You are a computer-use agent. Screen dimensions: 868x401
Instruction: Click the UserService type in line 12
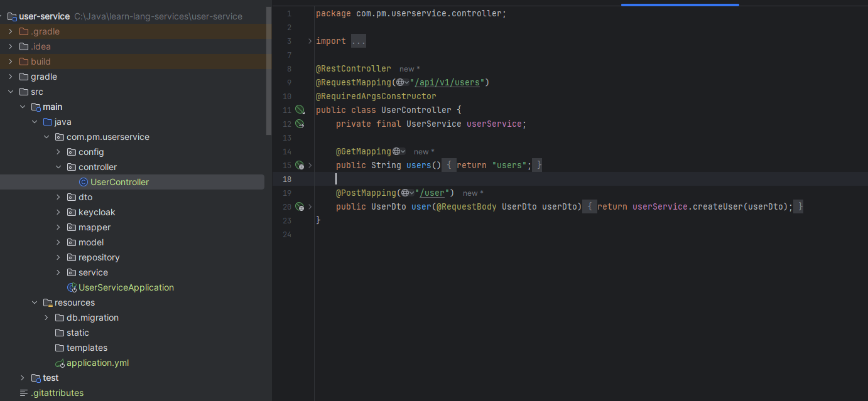tap(434, 124)
